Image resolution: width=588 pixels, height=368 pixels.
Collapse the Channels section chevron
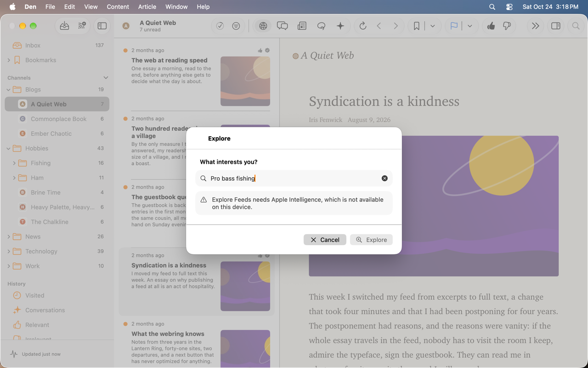[x=106, y=78]
